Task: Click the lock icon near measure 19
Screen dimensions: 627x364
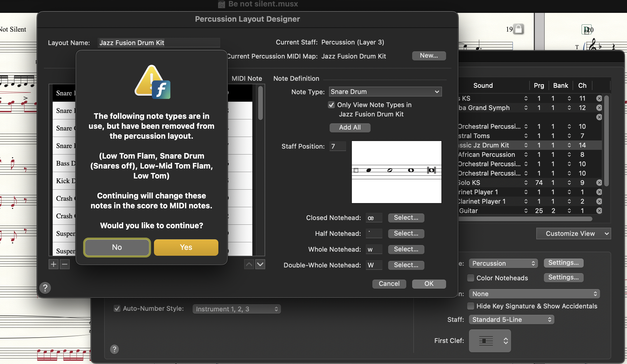Action: [518, 29]
